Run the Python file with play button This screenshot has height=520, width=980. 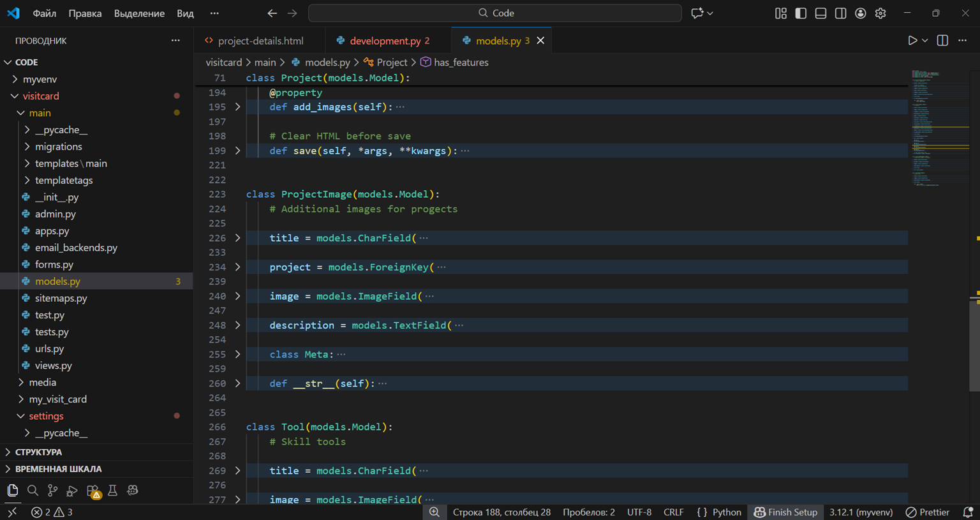click(912, 40)
